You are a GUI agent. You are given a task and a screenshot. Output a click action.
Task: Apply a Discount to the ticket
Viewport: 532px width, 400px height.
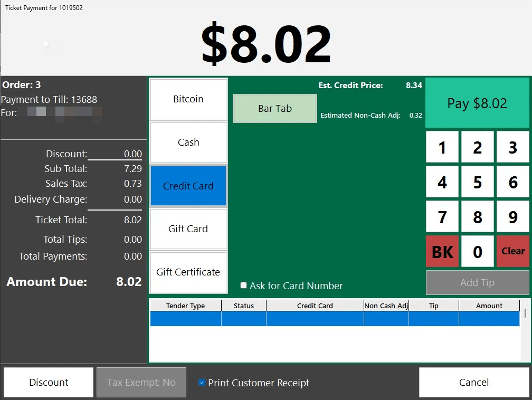[48, 382]
